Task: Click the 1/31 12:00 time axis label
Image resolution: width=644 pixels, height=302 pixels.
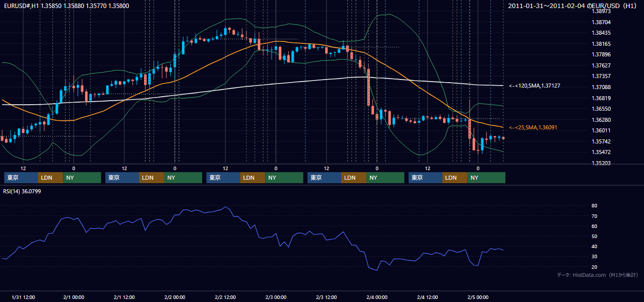Action: 23,297
